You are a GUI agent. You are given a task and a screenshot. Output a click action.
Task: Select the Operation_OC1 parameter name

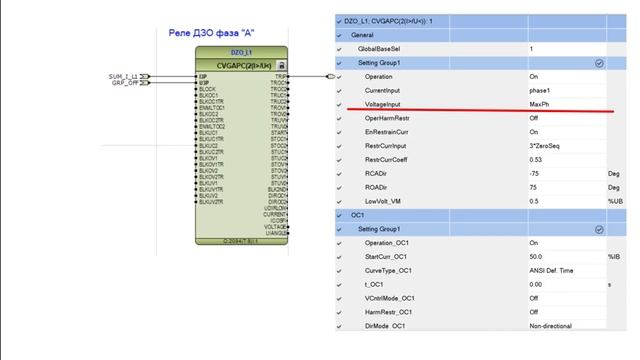pos(387,243)
